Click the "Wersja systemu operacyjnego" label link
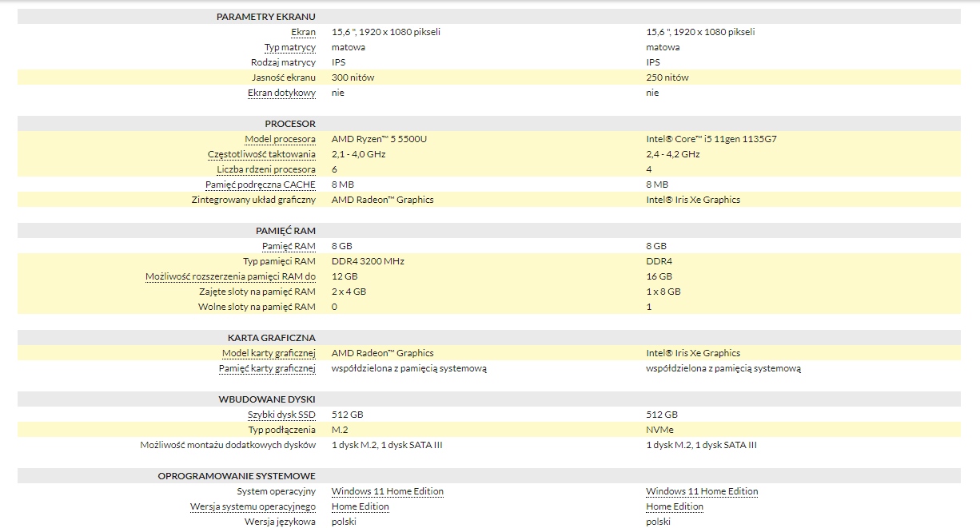Image resolution: width=980 pixels, height=528 pixels. 253,506
